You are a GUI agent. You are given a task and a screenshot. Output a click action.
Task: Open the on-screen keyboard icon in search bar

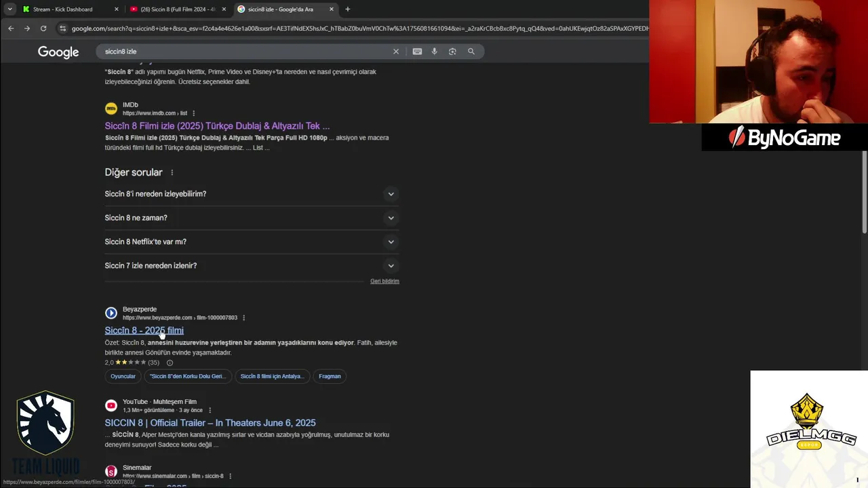tap(417, 52)
